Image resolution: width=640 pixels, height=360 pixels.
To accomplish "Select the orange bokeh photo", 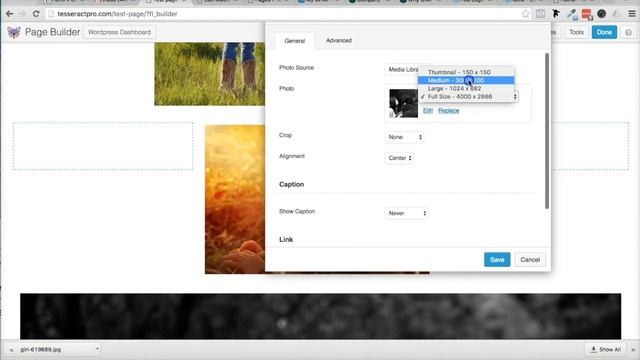I will (x=235, y=199).
